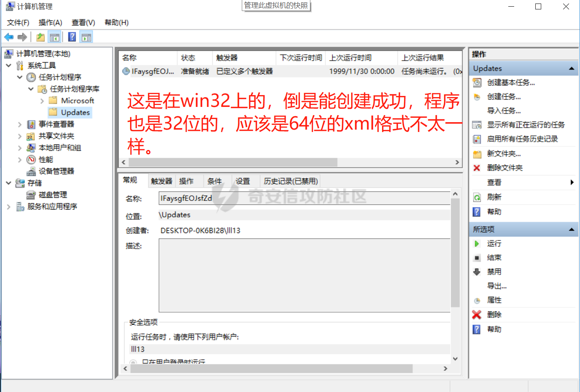
Task: Expand the 服务和应用程序 tree node
Action: pyautogui.click(x=9, y=206)
